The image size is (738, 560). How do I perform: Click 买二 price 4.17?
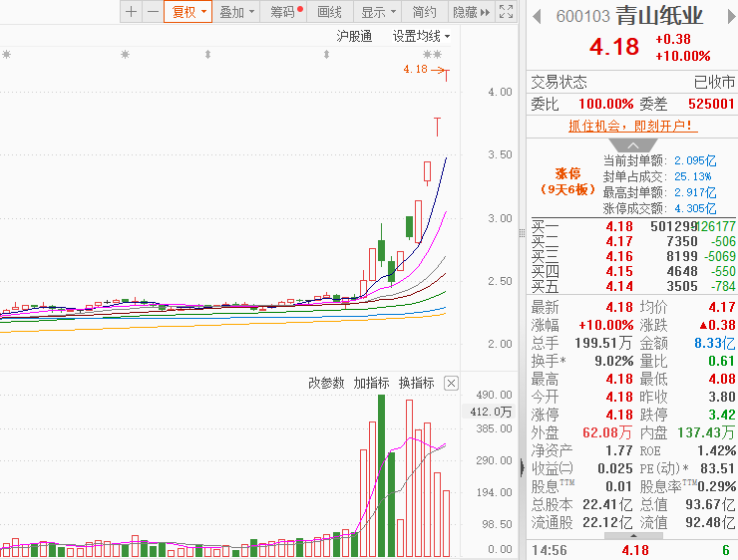(x=619, y=242)
